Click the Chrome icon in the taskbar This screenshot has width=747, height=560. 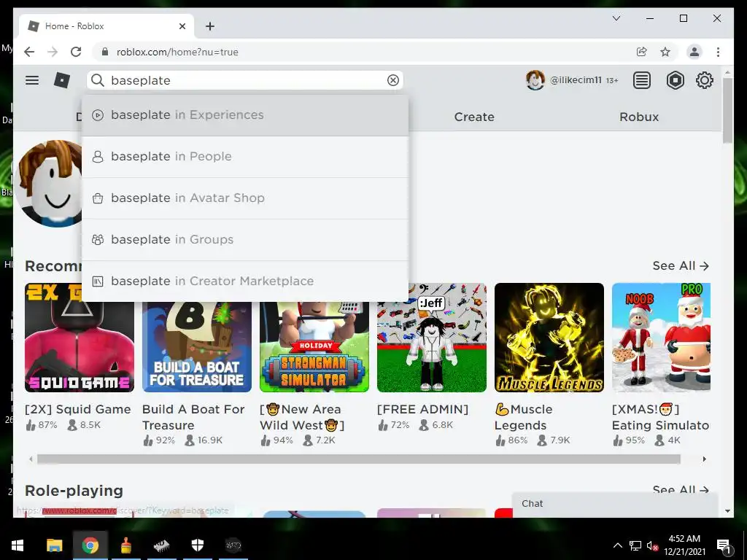tap(90, 545)
